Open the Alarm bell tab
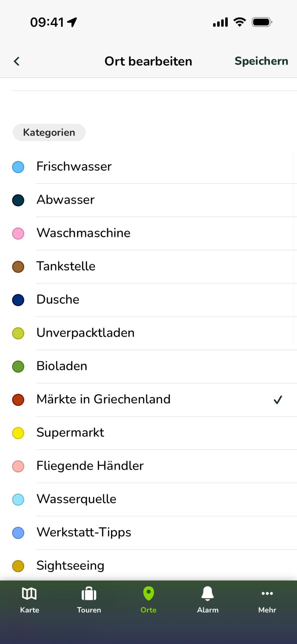 pyautogui.click(x=208, y=599)
